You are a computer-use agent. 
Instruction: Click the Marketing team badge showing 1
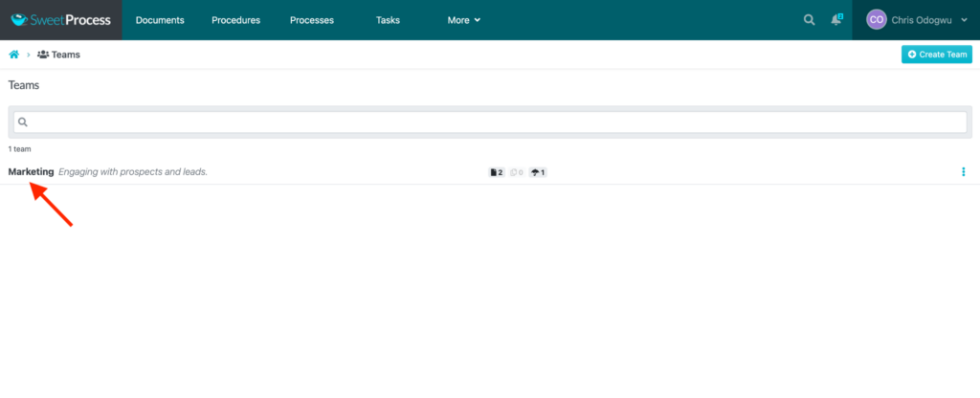point(538,172)
